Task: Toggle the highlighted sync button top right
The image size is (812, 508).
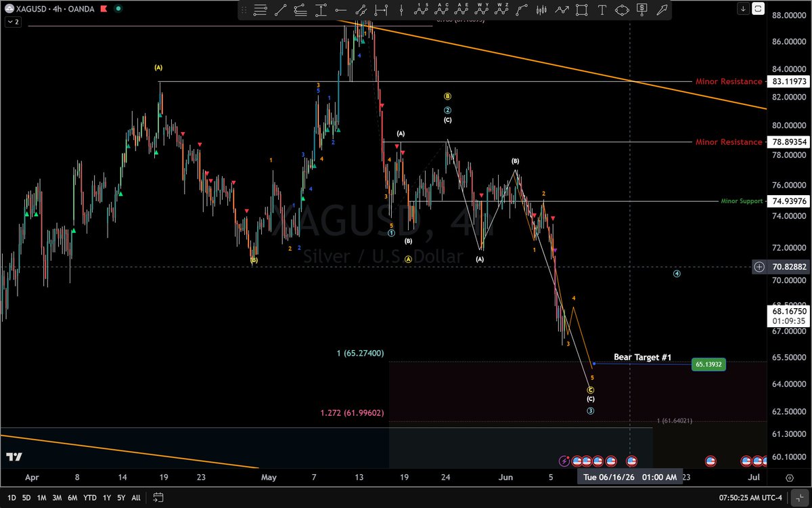Action: tap(759, 9)
